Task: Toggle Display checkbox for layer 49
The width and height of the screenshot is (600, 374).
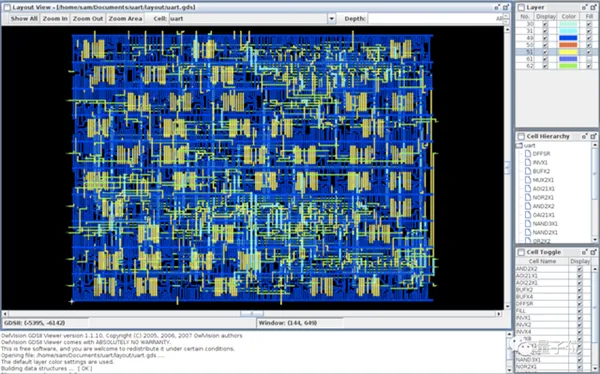Action: point(545,38)
